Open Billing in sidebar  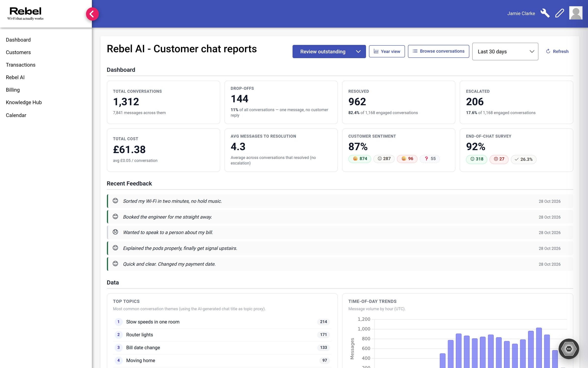pyautogui.click(x=13, y=90)
